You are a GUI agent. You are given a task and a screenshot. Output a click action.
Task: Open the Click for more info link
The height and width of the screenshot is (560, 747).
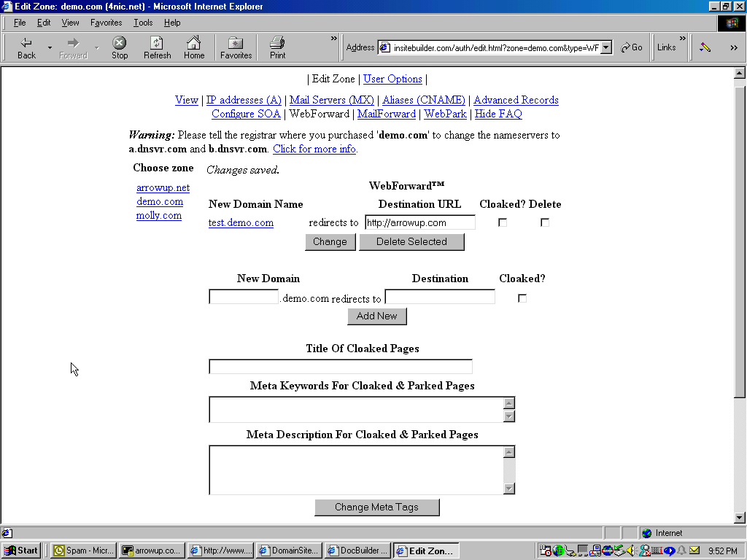pyautogui.click(x=314, y=149)
